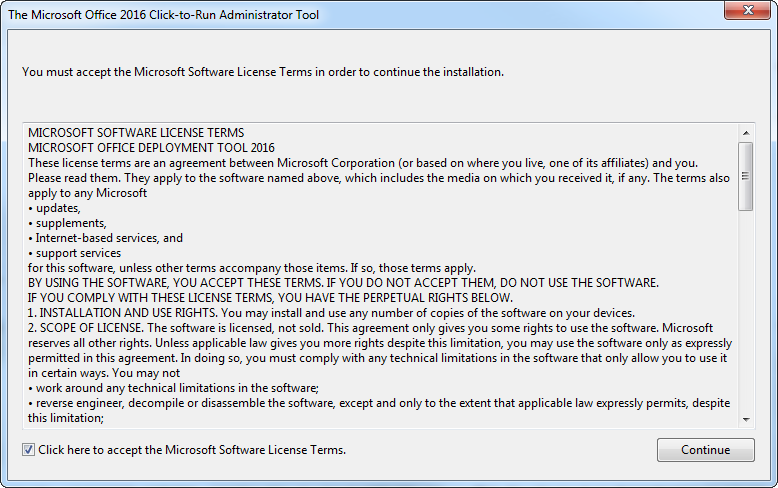Click the 'MICROSOFT SOFTWARE LICENSE TERMS' heading line

coord(136,133)
